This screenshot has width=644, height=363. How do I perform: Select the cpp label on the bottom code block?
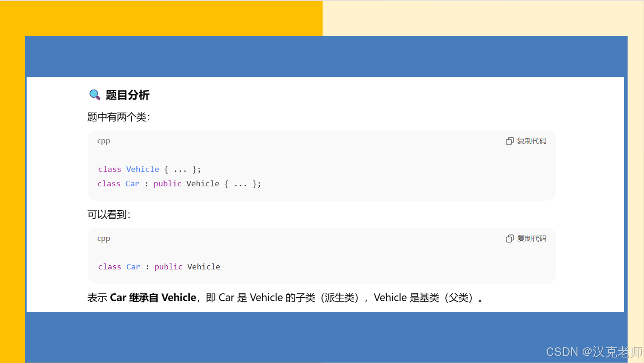pyautogui.click(x=103, y=238)
